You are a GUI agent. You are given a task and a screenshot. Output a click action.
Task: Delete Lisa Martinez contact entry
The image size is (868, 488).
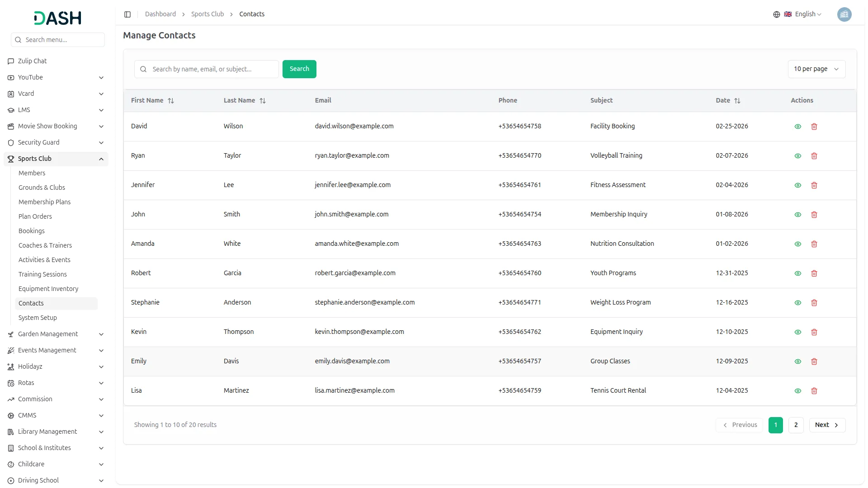click(814, 391)
